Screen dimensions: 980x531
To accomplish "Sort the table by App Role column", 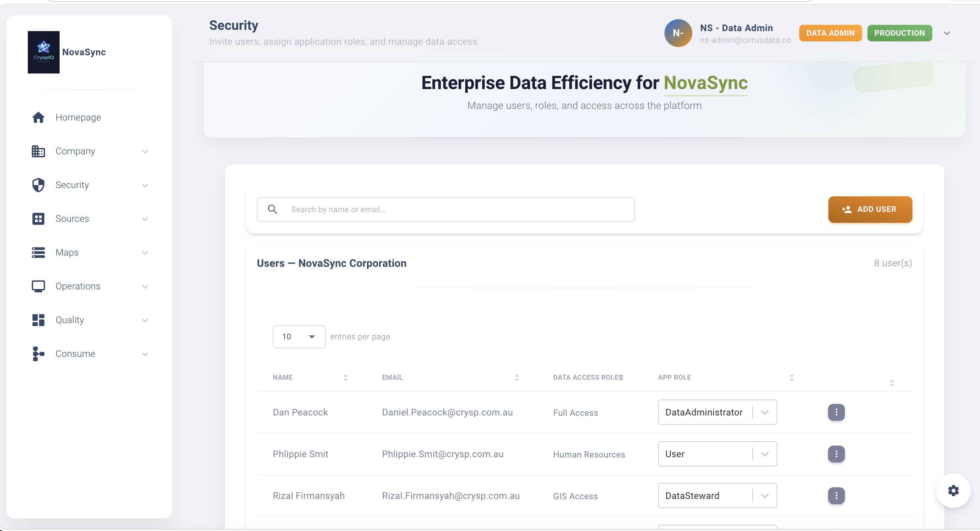I will 792,378.
